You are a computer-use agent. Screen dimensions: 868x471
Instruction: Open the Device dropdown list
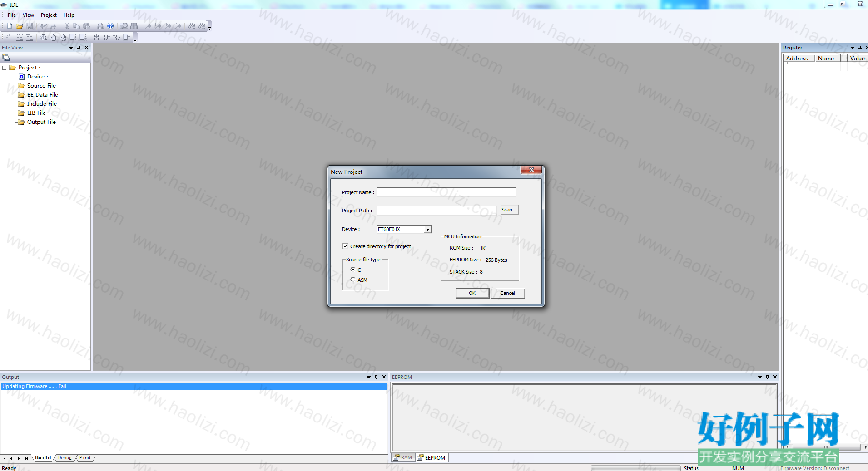pos(427,230)
